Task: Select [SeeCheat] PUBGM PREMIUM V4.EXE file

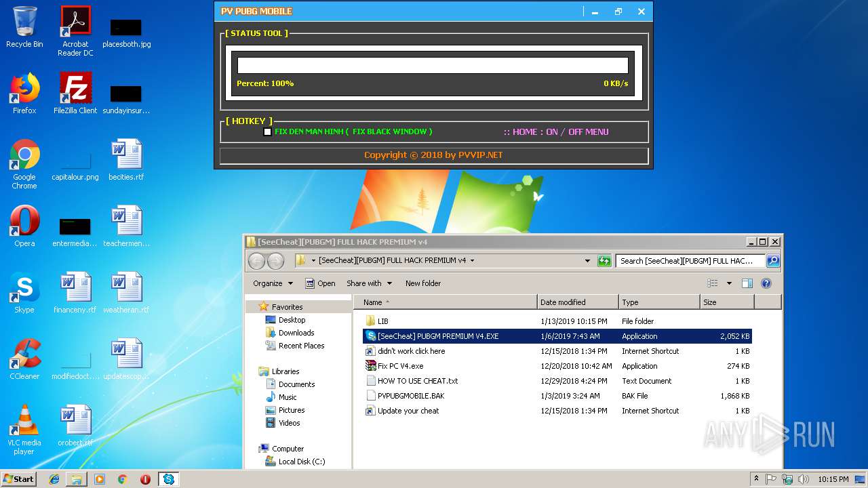Action: [557, 336]
